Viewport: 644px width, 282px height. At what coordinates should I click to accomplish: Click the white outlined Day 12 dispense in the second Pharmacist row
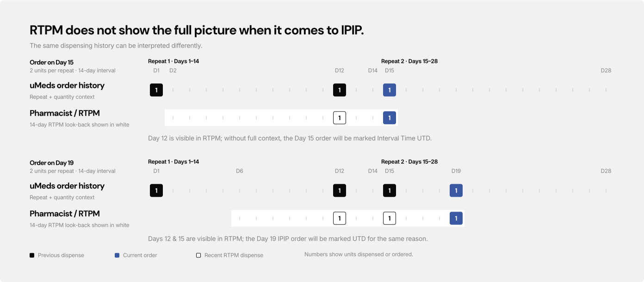pos(340,218)
